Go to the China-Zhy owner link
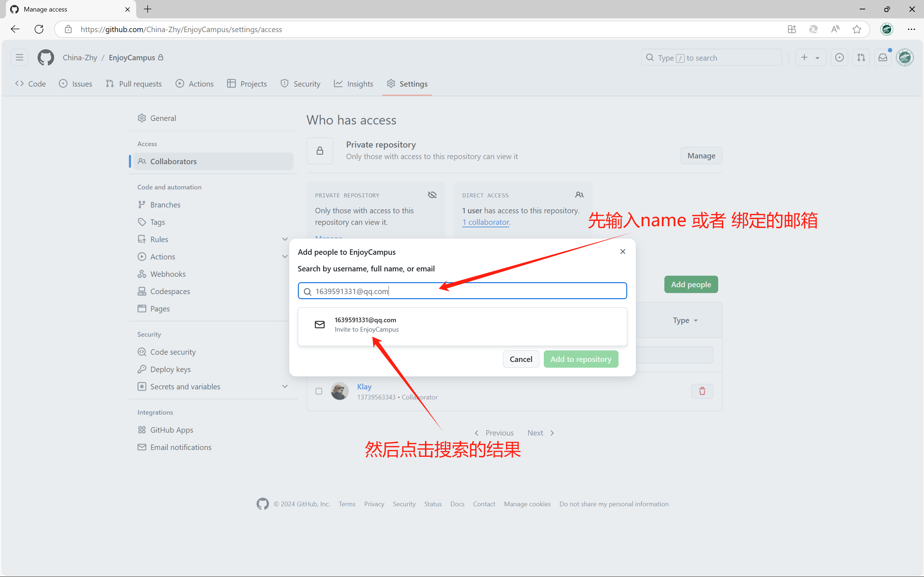924x577 pixels. (80, 58)
